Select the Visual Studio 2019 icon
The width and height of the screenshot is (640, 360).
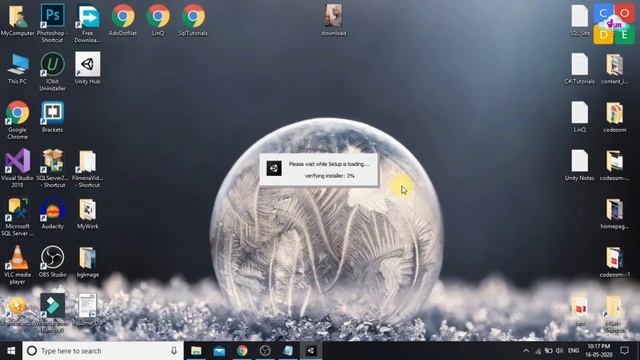(x=17, y=168)
